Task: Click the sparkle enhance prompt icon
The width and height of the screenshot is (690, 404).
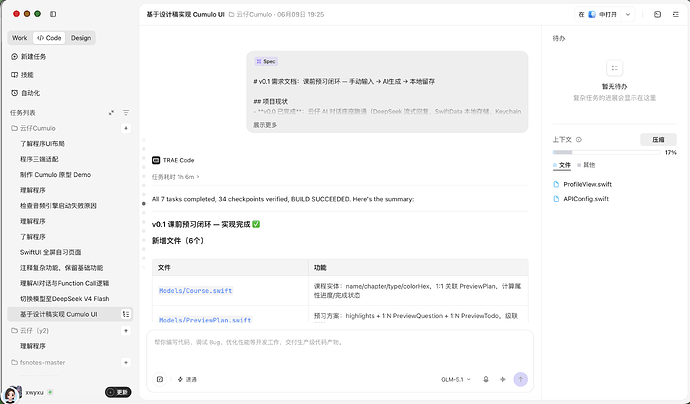Action: [503, 379]
